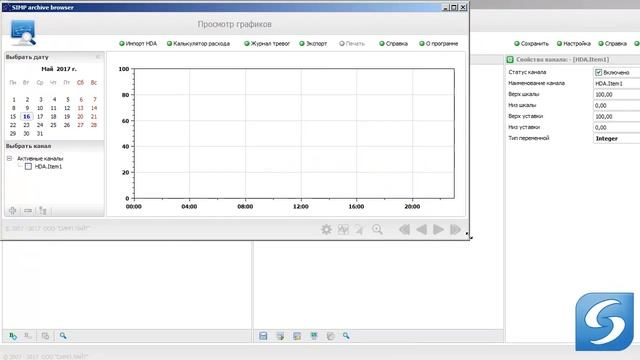The image size is (640, 360).
Task: Click the second icon in bottom-middle toolbar
Action: click(x=280, y=336)
